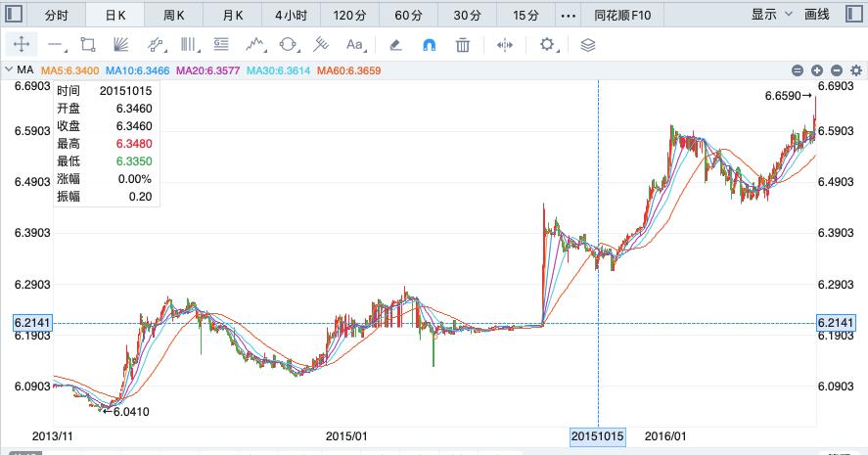Select the Aa text annotation tool
Screen dimensions: 868x455
(x=355, y=45)
